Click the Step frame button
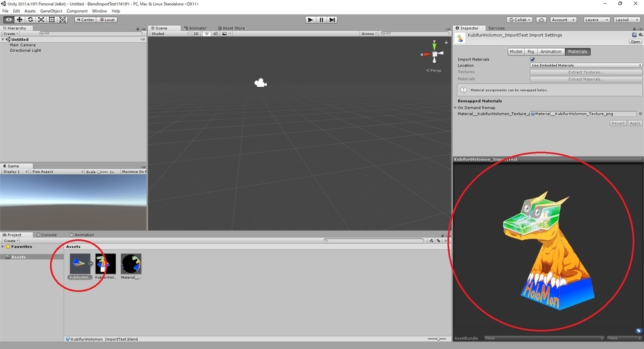Image resolution: width=644 pixels, height=349 pixels. [x=332, y=19]
